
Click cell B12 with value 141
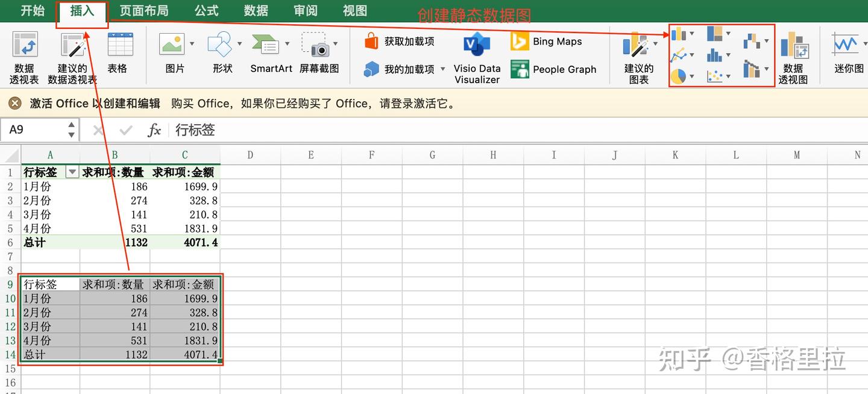point(115,327)
